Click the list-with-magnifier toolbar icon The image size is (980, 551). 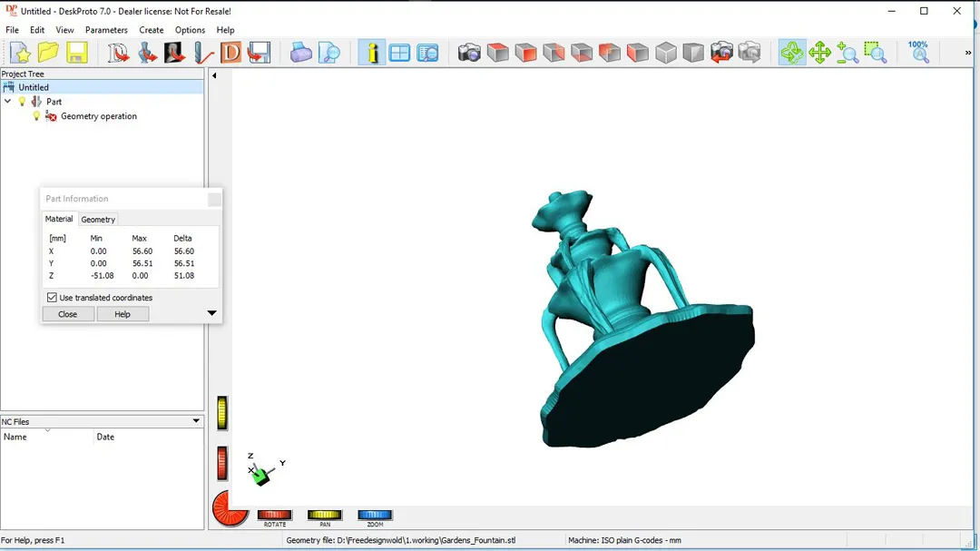[x=427, y=53]
